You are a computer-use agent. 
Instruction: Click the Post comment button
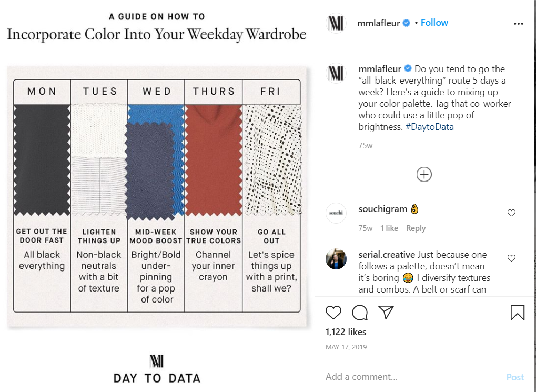click(515, 377)
